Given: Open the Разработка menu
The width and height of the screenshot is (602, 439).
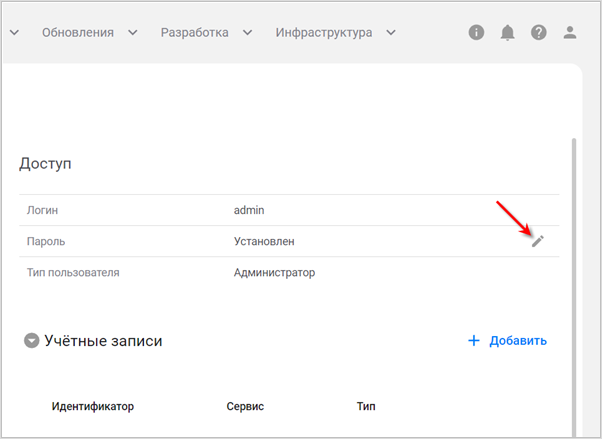Looking at the screenshot, I should click(x=194, y=33).
